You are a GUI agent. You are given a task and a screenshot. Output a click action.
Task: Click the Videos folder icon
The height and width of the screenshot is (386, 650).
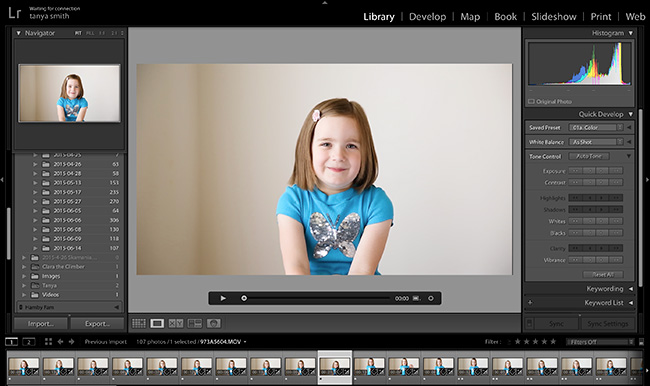tap(35, 295)
